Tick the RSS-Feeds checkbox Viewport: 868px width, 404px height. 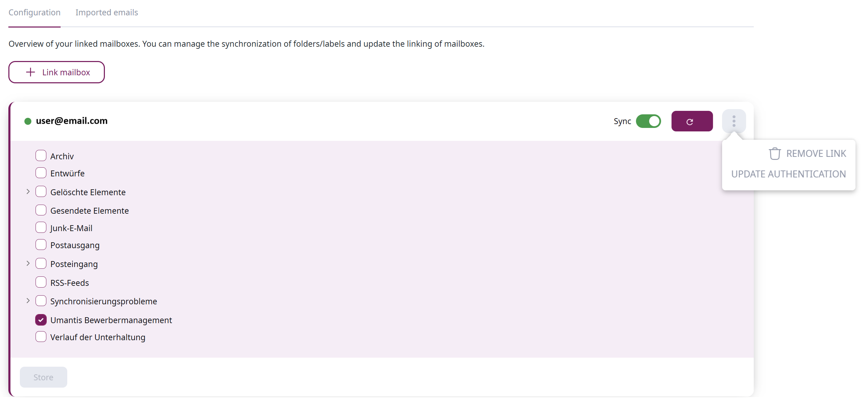pos(41,282)
